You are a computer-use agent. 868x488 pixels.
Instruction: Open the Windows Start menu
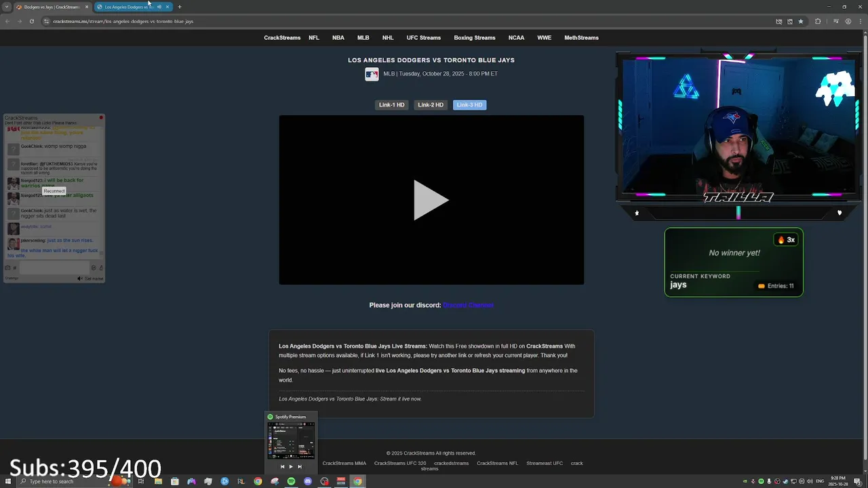click(7, 481)
